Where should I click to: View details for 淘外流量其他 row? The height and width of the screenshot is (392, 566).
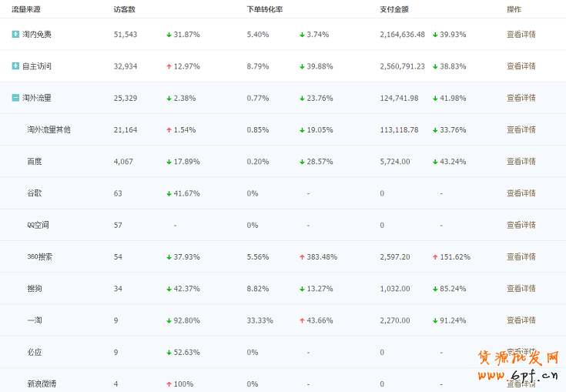(521, 130)
